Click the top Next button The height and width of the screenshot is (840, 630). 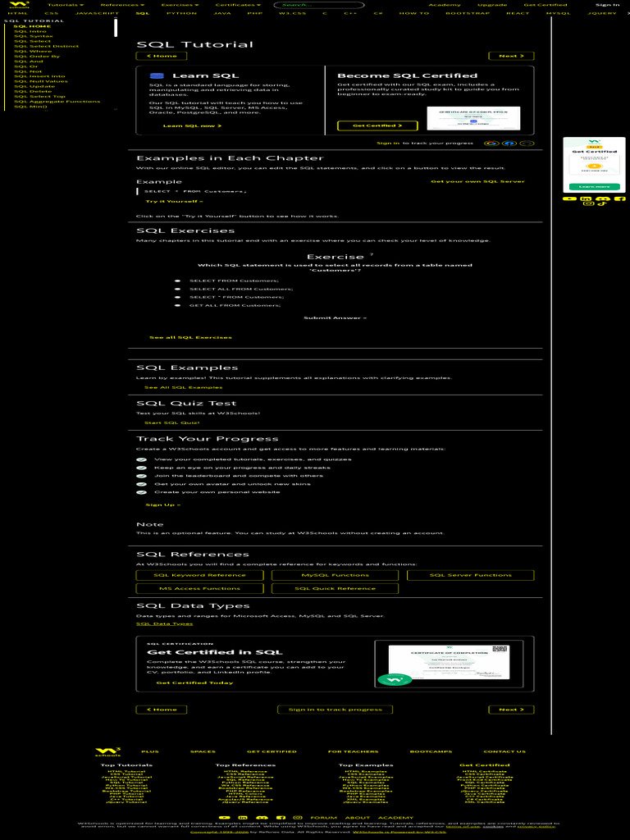[x=511, y=56]
